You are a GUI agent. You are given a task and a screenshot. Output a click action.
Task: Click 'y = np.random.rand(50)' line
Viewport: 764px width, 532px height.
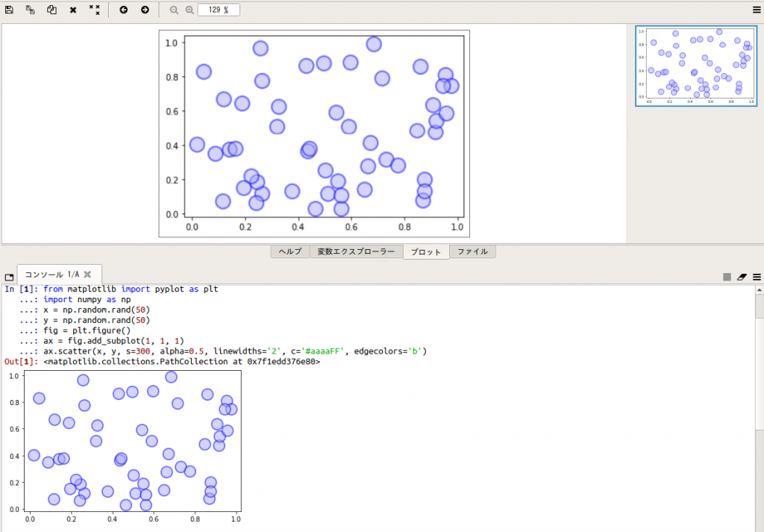96,320
